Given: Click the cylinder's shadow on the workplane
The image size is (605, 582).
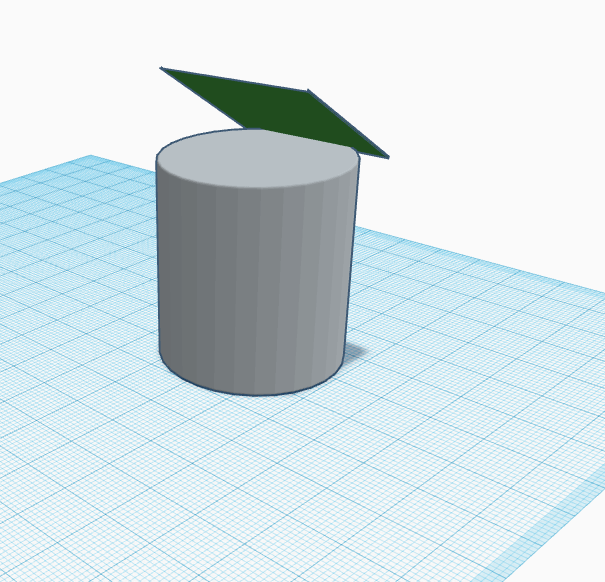Looking at the screenshot, I should click(x=355, y=350).
